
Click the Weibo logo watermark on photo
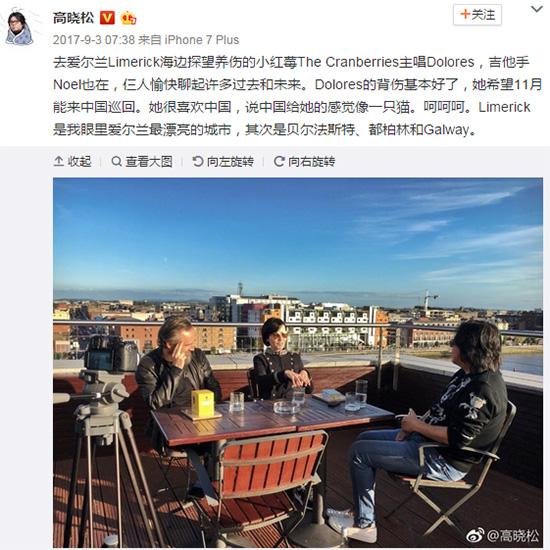click(x=475, y=535)
